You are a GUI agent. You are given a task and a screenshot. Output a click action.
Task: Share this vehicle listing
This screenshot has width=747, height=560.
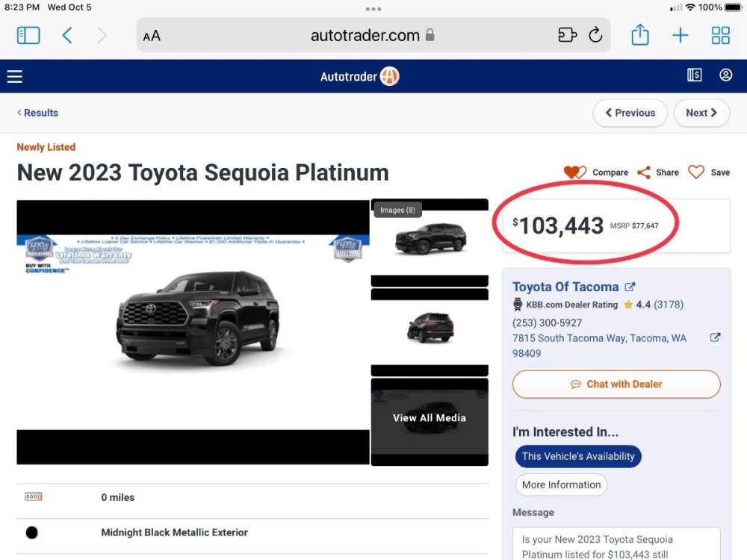(x=657, y=172)
